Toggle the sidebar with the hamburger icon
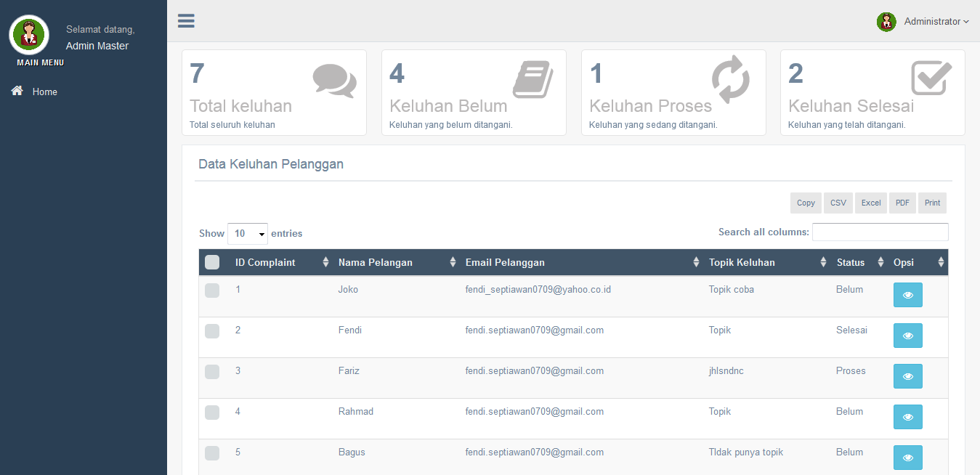The width and height of the screenshot is (980, 475). click(x=186, y=20)
